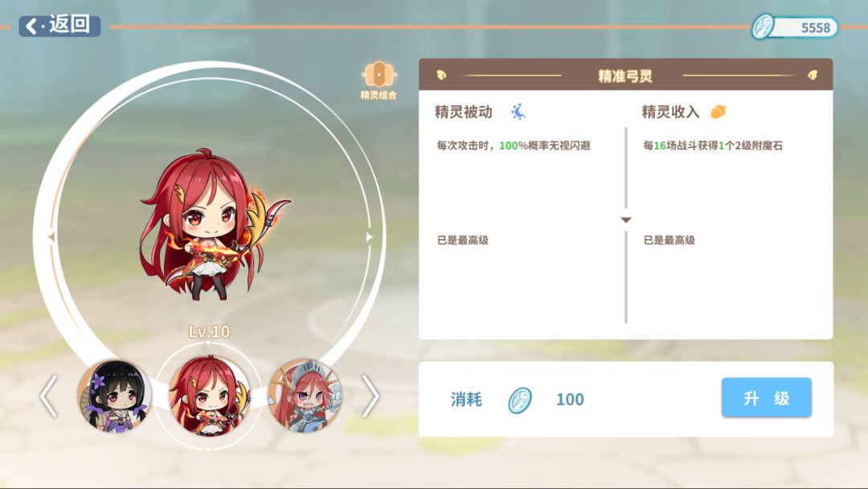Click the large red-haired archer character
This screenshot has height=489, width=868.
[x=213, y=224]
